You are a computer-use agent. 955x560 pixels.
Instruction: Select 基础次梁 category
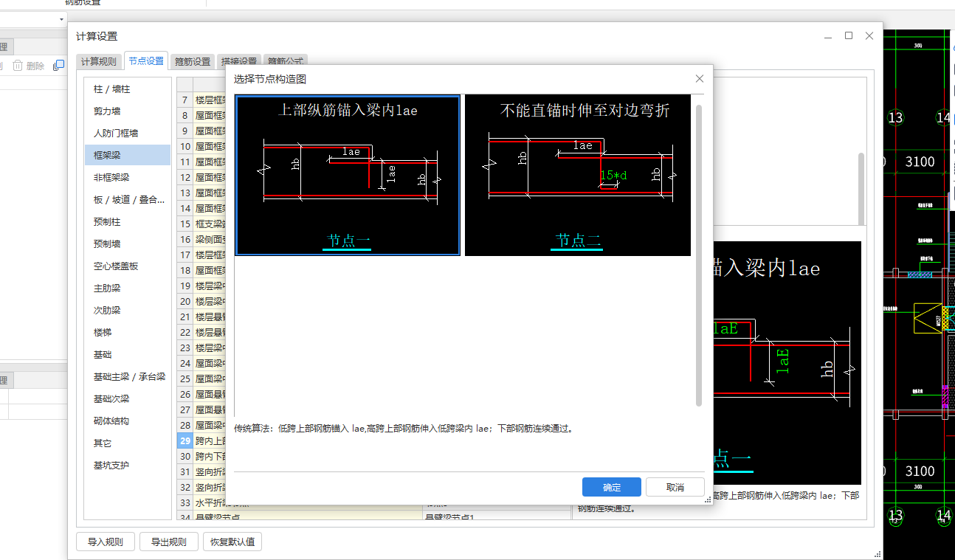point(127,398)
